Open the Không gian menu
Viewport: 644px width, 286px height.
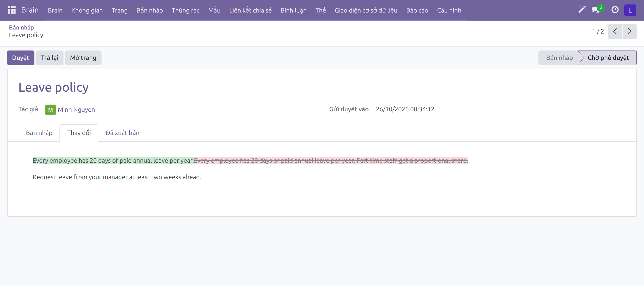[x=87, y=10]
